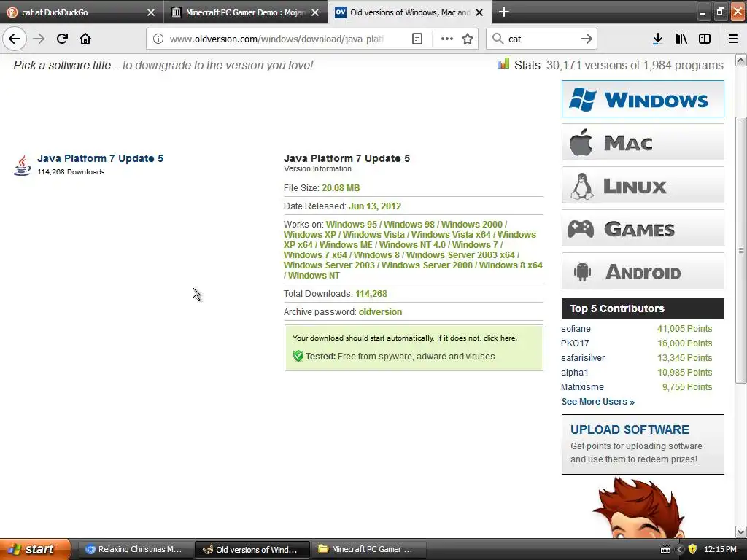Click the archive password oldversion
The image size is (747, 560).
pyautogui.click(x=380, y=312)
